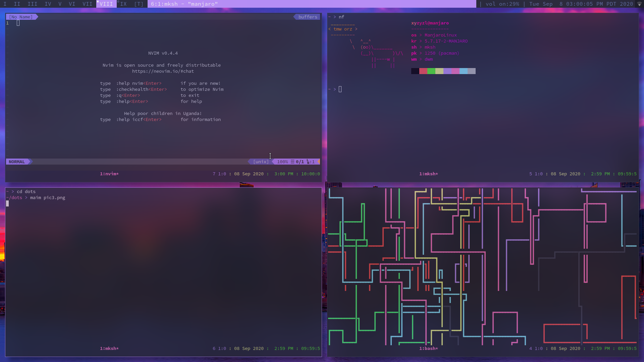Click the light blue color swatch

(x=463, y=71)
